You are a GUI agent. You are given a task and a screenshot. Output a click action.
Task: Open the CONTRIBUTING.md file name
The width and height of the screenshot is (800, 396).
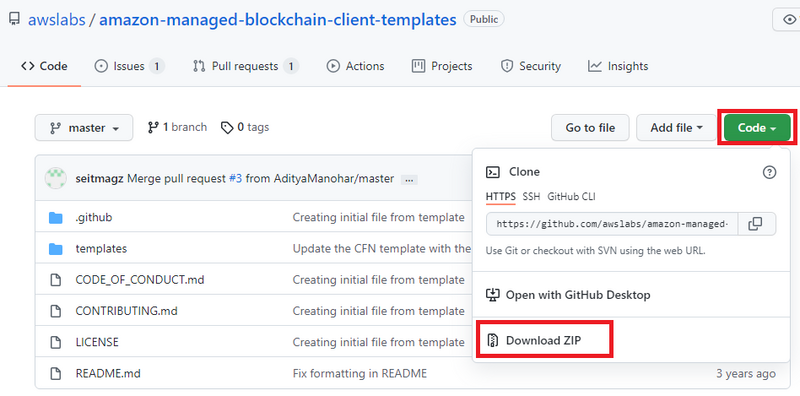click(x=127, y=311)
